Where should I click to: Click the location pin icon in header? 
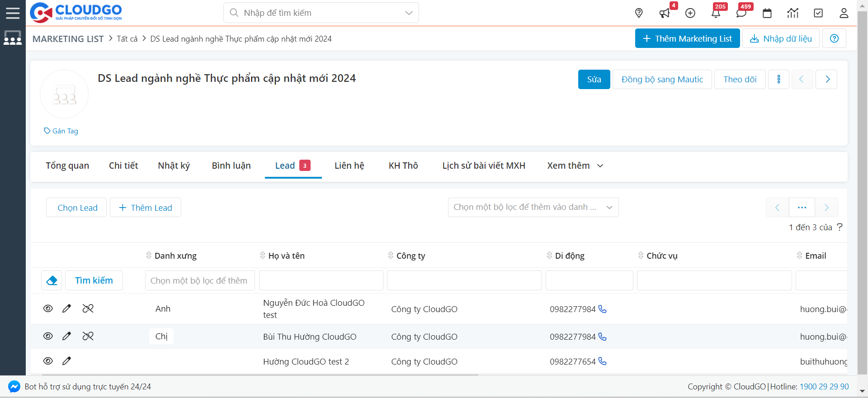point(639,13)
